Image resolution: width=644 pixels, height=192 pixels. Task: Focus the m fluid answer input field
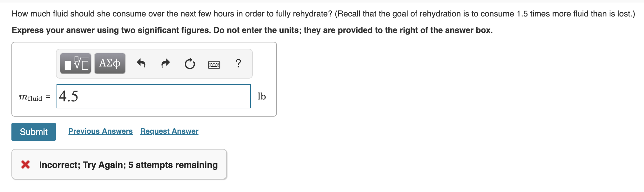point(154,96)
